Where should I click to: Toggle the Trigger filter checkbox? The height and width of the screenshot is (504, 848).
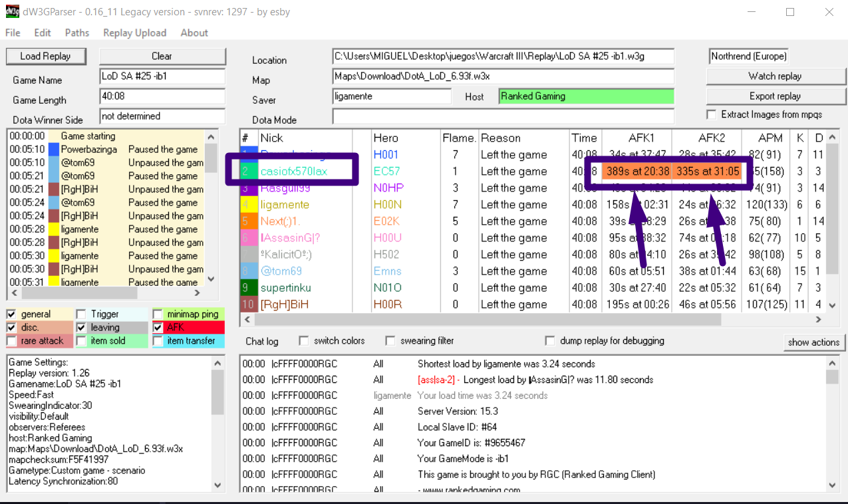tap(81, 315)
